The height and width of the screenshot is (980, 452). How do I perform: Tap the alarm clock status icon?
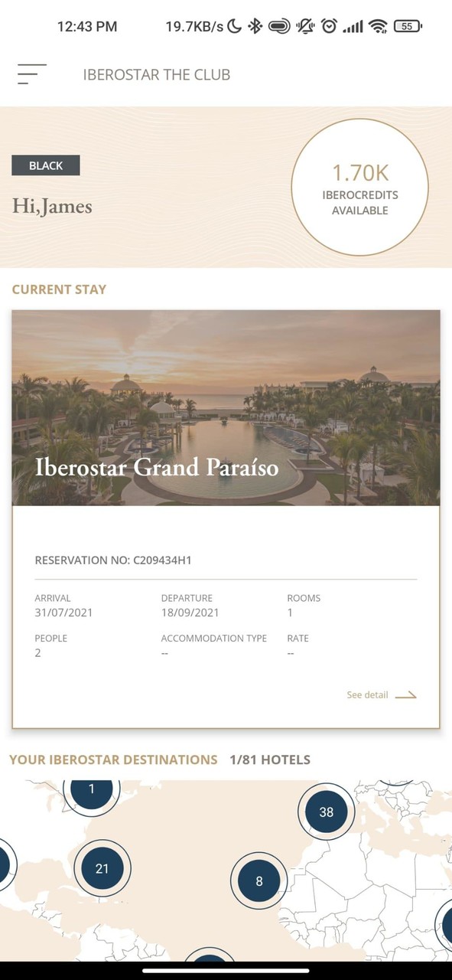point(330,25)
